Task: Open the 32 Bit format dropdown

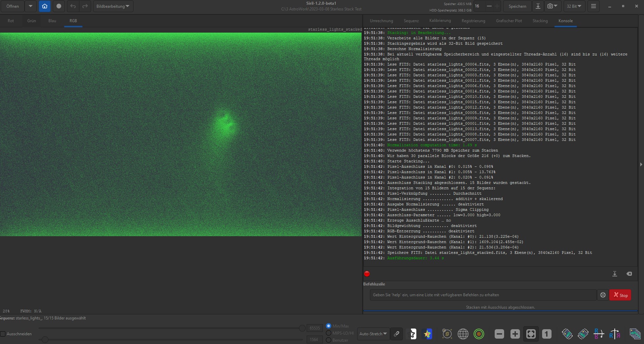Action: [x=574, y=6]
